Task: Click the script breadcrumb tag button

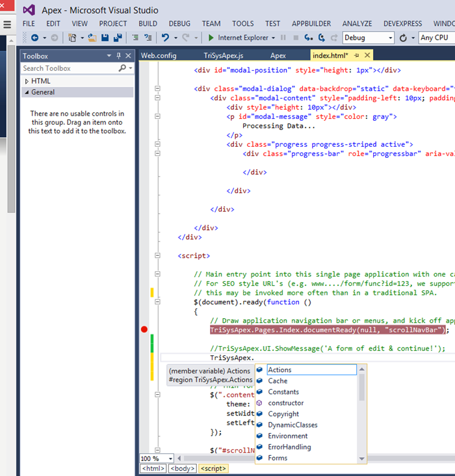Action: pyautogui.click(x=214, y=468)
